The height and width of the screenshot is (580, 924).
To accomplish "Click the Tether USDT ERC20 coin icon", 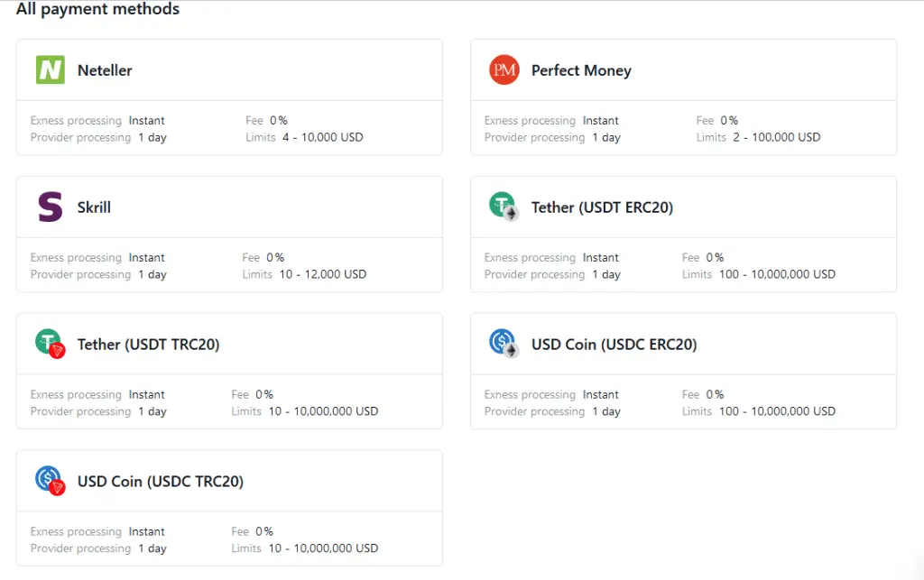I will 504,207.
